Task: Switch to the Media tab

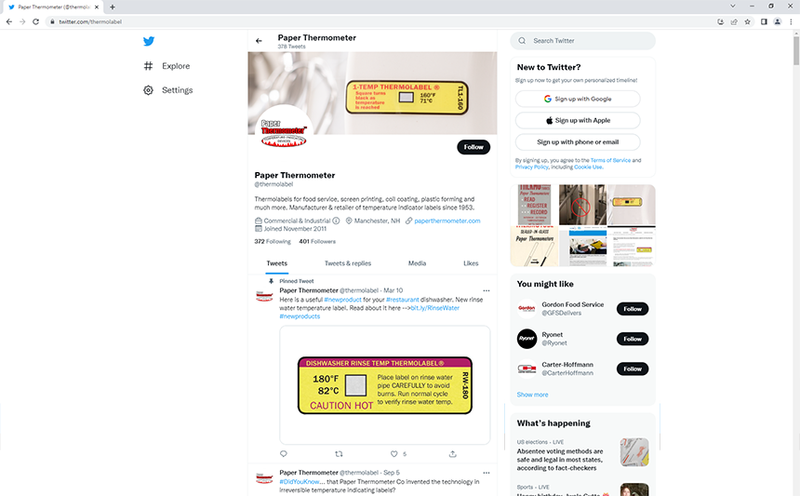Action: [x=417, y=263]
